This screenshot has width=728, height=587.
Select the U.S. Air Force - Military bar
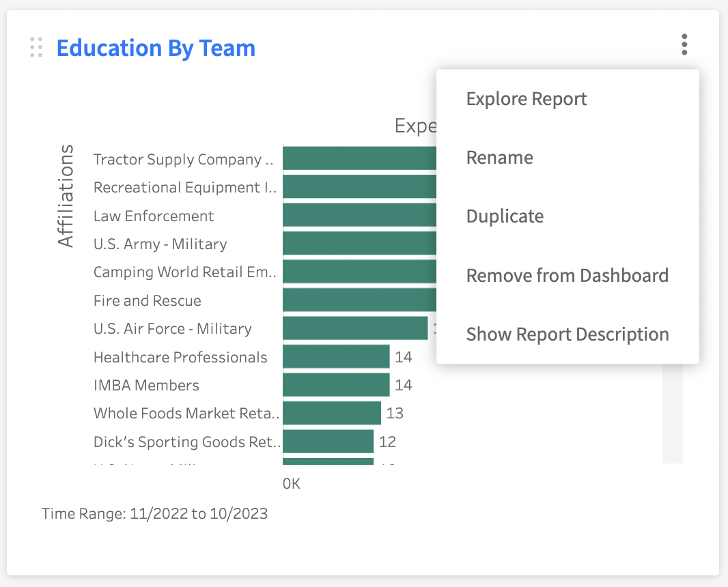click(x=355, y=328)
